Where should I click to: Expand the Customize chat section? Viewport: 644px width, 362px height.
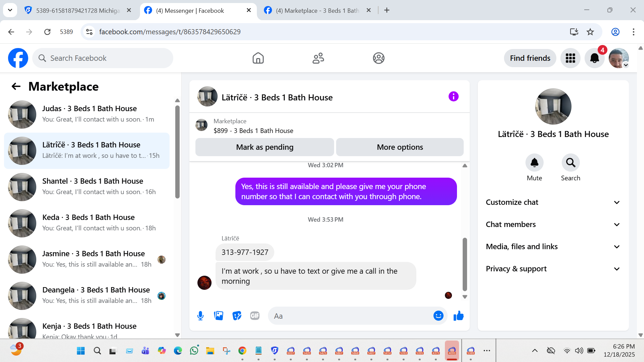coord(553,202)
